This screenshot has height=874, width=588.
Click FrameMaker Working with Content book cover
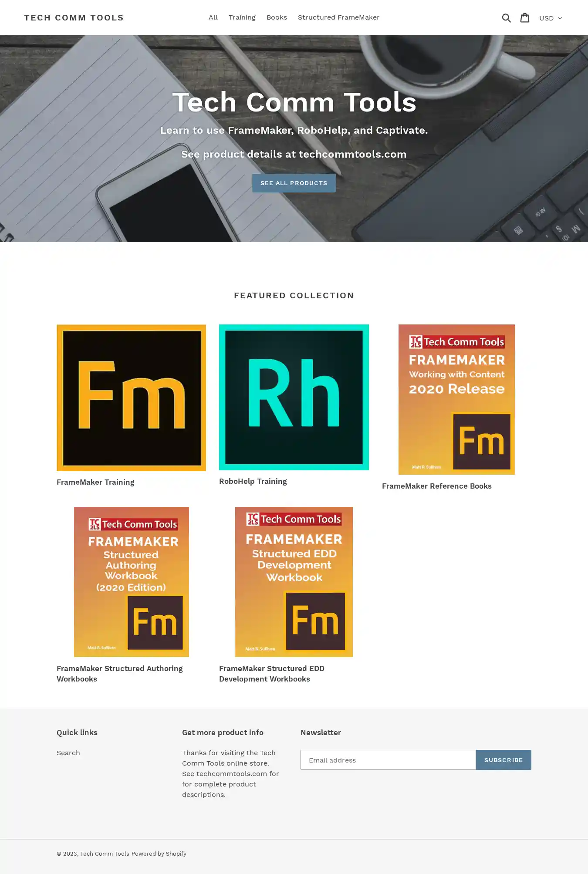click(x=456, y=399)
